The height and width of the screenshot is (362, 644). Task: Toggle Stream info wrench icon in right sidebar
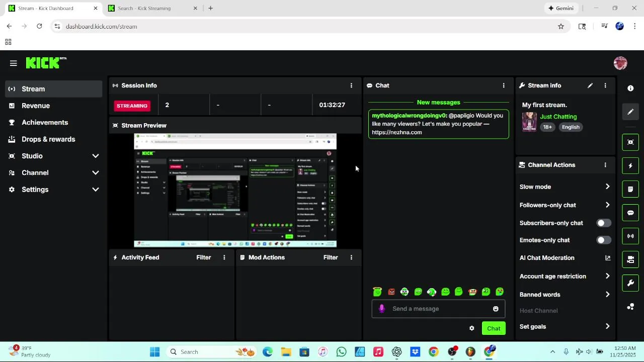point(630,283)
